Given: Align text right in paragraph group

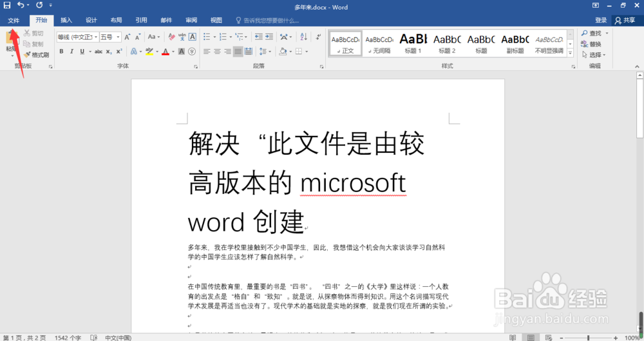Looking at the screenshot, I should (227, 52).
